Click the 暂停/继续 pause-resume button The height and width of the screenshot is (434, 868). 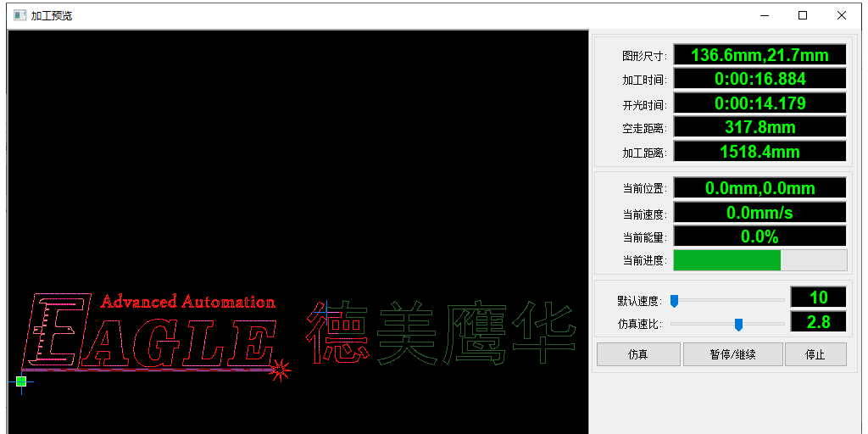(733, 354)
